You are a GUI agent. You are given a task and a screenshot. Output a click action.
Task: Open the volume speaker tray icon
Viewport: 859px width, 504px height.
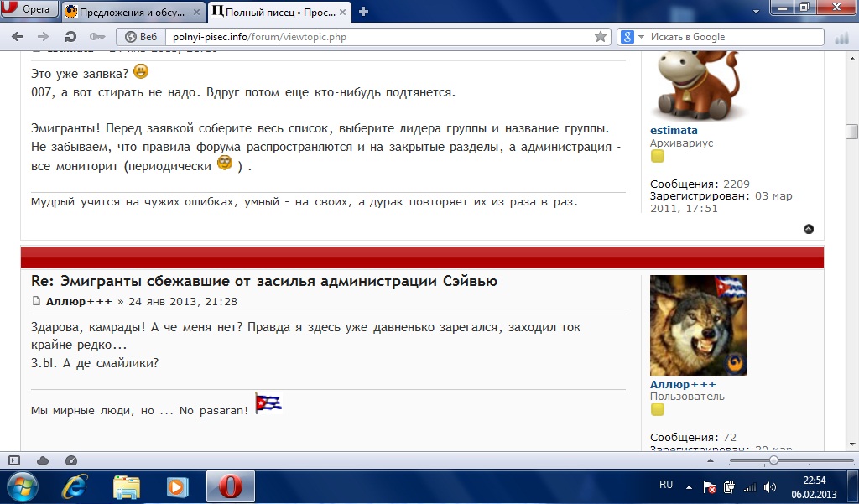coord(770,487)
